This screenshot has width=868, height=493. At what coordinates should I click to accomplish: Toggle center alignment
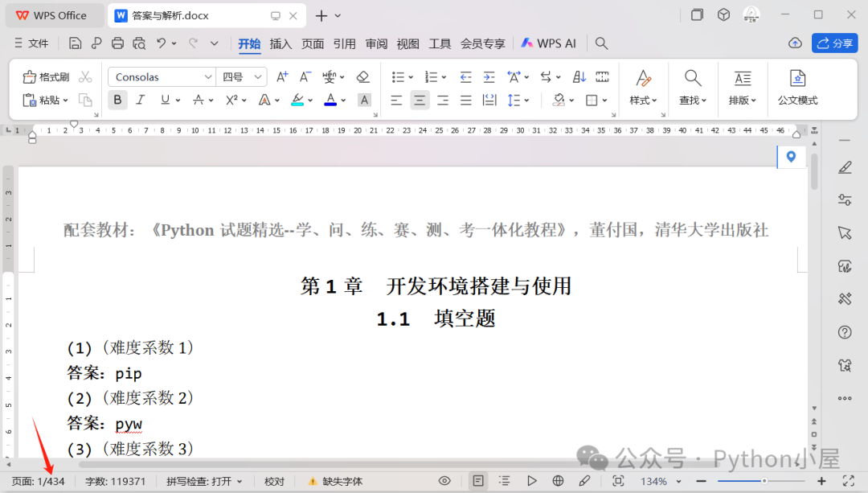(420, 101)
